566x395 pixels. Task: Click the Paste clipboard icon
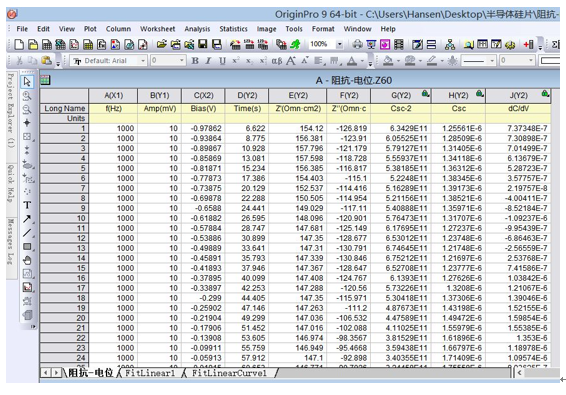(x=47, y=61)
